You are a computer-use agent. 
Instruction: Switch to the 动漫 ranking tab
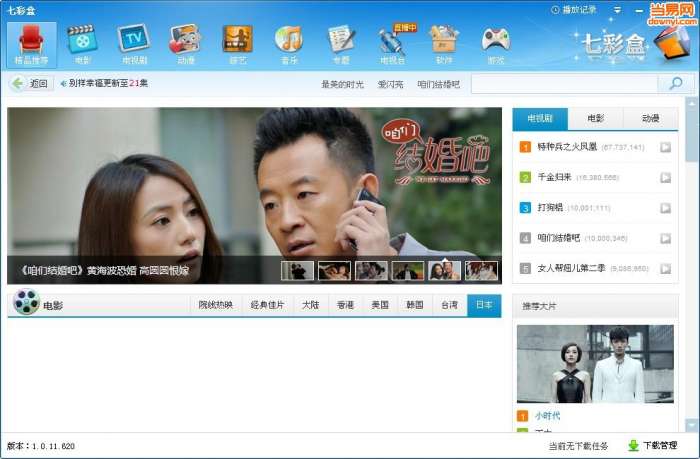tap(650, 119)
